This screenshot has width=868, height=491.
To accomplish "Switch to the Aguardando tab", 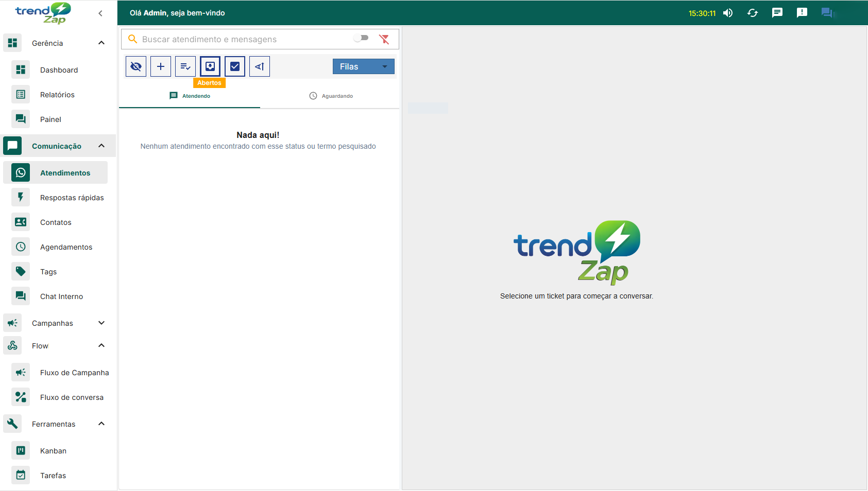I will pyautogui.click(x=331, y=96).
